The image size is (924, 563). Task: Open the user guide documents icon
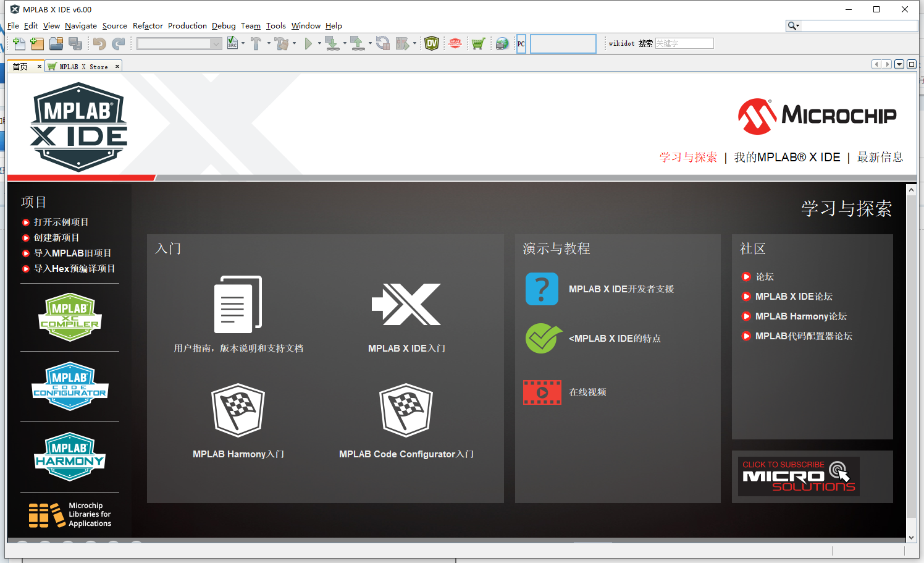click(x=238, y=304)
